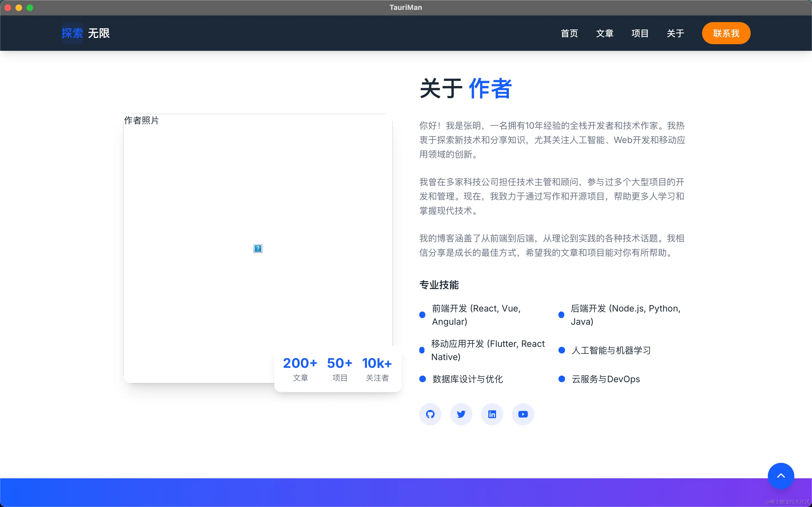Click the broken image placeholder icon
This screenshot has height=507, width=812.
pyautogui.click(x=258, y=249)
